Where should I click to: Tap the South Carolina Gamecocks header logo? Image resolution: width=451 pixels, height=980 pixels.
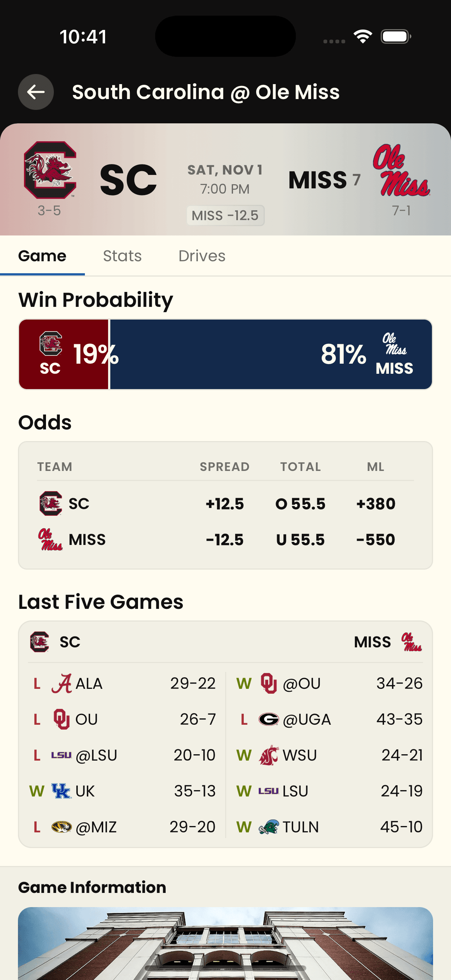[50, 170]
